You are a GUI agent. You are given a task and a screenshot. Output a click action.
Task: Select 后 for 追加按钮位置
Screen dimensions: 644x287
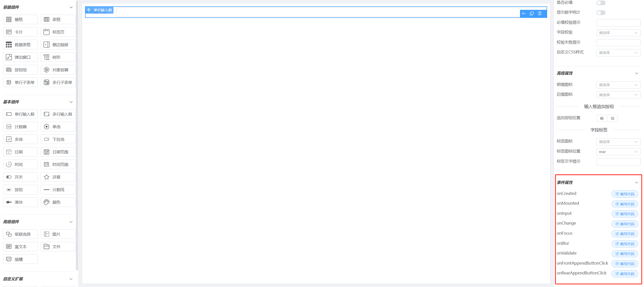(x=613, y=118)
